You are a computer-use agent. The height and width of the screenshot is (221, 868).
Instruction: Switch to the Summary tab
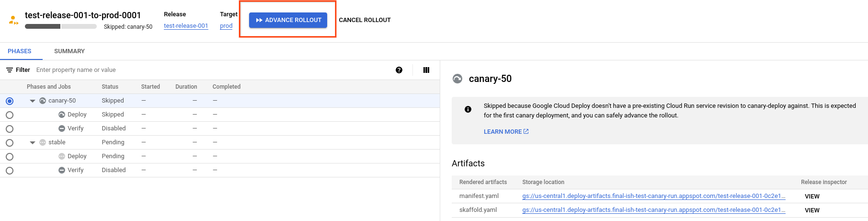point(69,51)
